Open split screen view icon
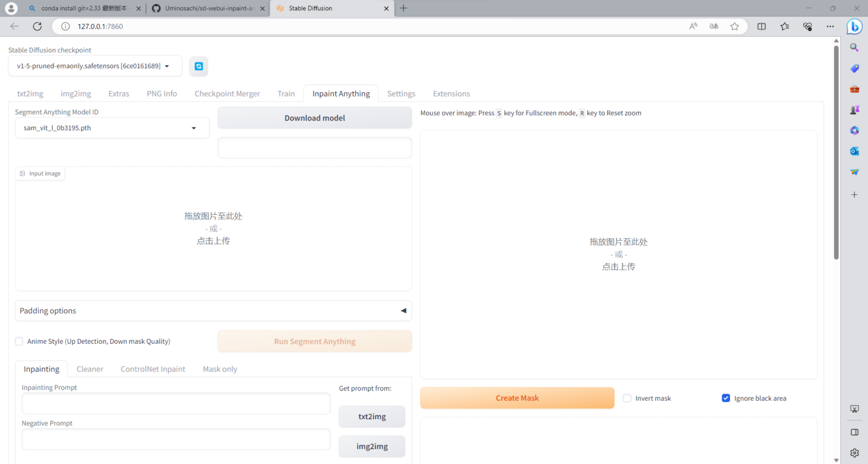The image size is (868, 464). (761, 27)
